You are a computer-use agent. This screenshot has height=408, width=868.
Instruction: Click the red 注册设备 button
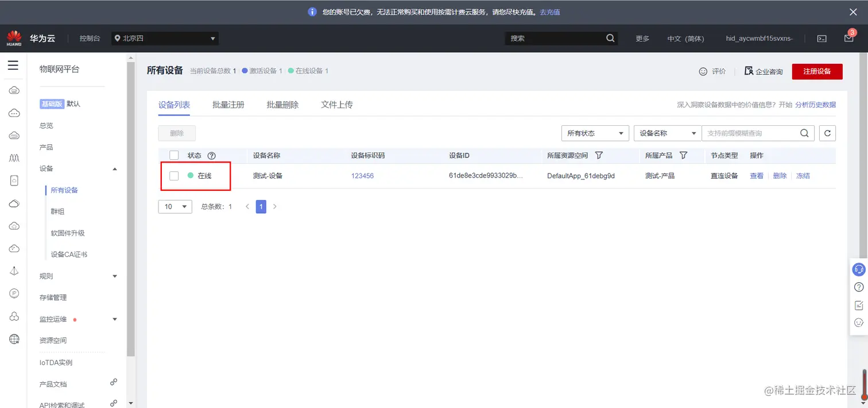(817, 71)
